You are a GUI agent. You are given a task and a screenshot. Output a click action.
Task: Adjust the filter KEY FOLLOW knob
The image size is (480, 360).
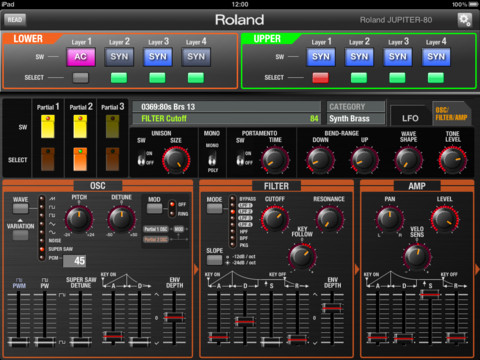[302, 257]
